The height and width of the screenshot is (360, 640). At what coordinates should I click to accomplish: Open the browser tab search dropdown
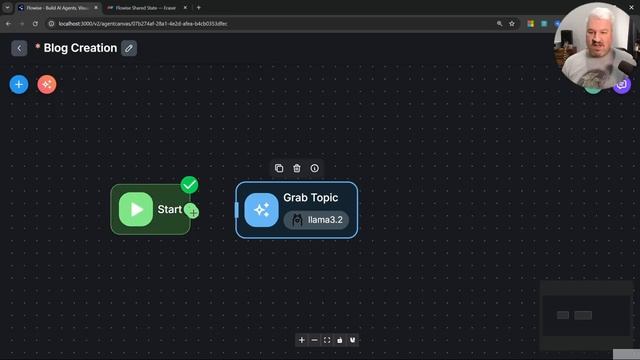pyautogui.click(x=7, y=8)
